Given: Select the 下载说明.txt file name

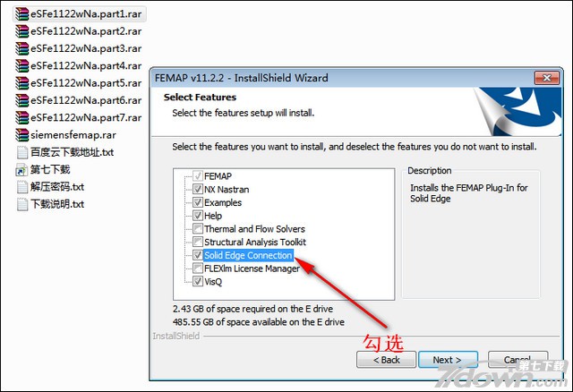Looking at the screenshot, I should pos(57,204).
